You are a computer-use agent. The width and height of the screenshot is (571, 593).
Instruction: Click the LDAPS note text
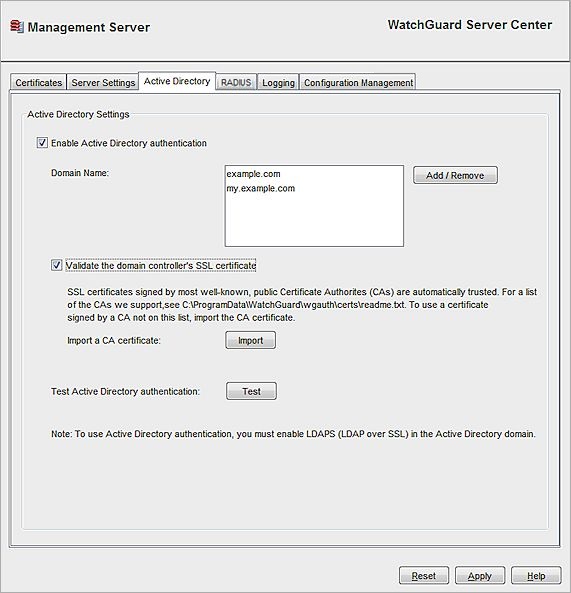point(293,434)
